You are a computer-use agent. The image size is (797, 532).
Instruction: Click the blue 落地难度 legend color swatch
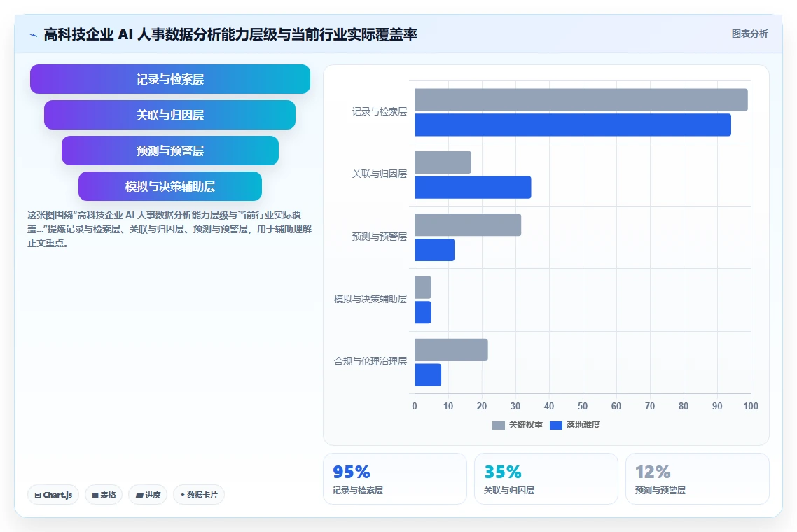[x=556, y=426]
